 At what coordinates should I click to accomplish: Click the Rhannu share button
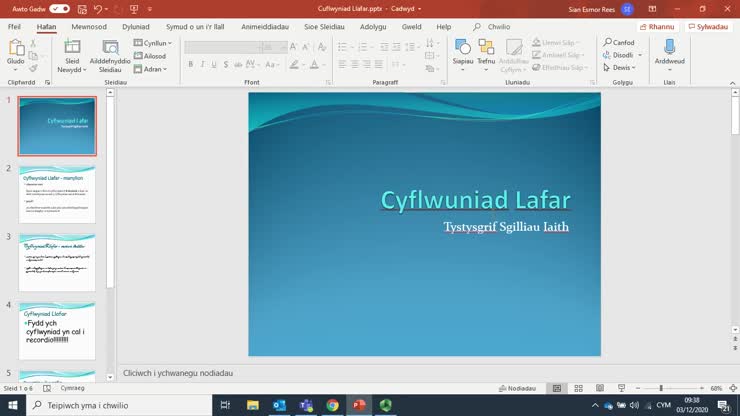point(657,27)
